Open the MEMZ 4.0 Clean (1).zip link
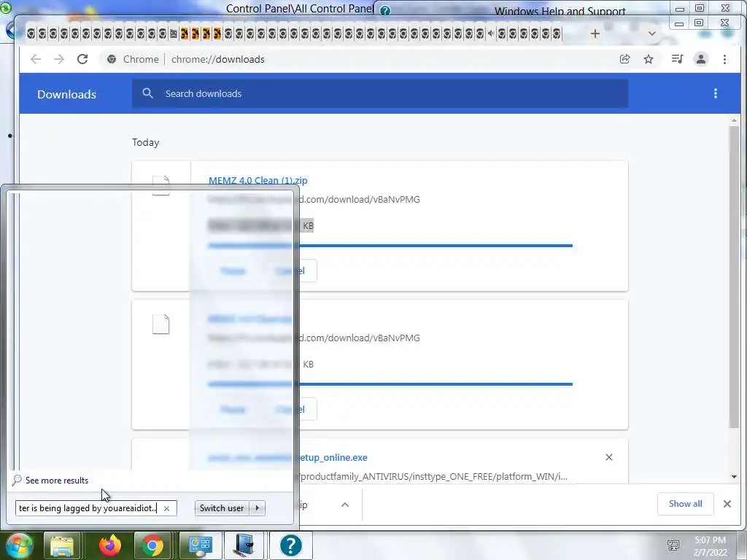Viewport: 747px width, 560px height. click(258, 181)
